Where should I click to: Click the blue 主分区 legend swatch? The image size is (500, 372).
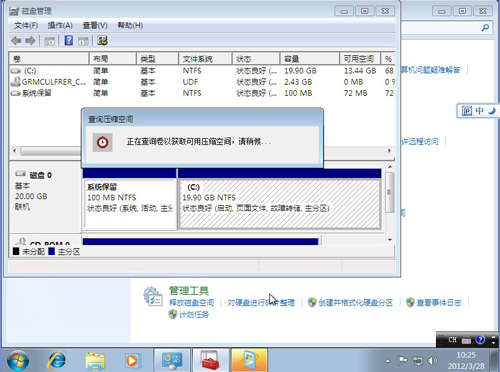coord(51,251)
